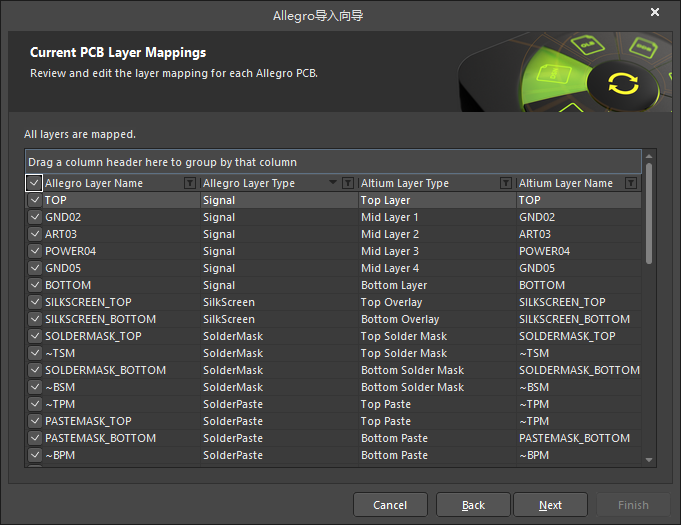Edit Altium Layer Name cell 'GND02'

point(579,217)
